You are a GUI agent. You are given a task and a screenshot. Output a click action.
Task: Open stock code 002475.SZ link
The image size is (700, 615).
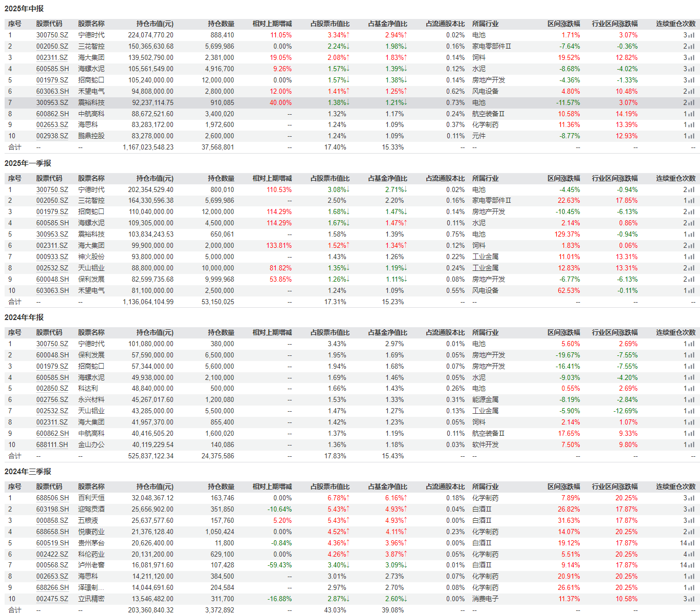[52, 599]
